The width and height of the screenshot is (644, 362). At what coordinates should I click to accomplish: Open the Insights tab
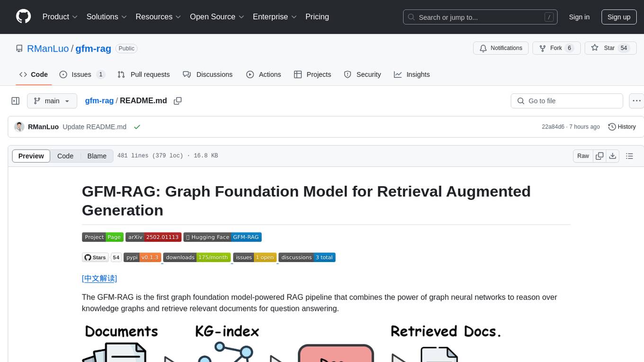412,74
